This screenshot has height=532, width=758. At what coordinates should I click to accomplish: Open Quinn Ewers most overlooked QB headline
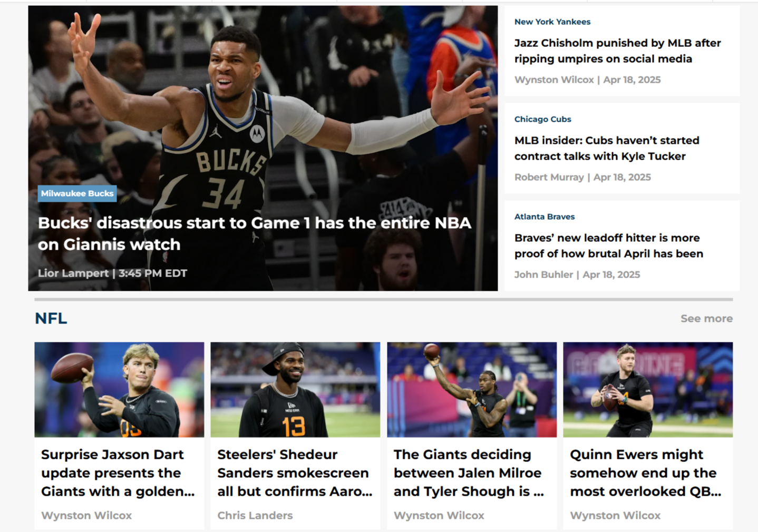click(x=646, y=472)
